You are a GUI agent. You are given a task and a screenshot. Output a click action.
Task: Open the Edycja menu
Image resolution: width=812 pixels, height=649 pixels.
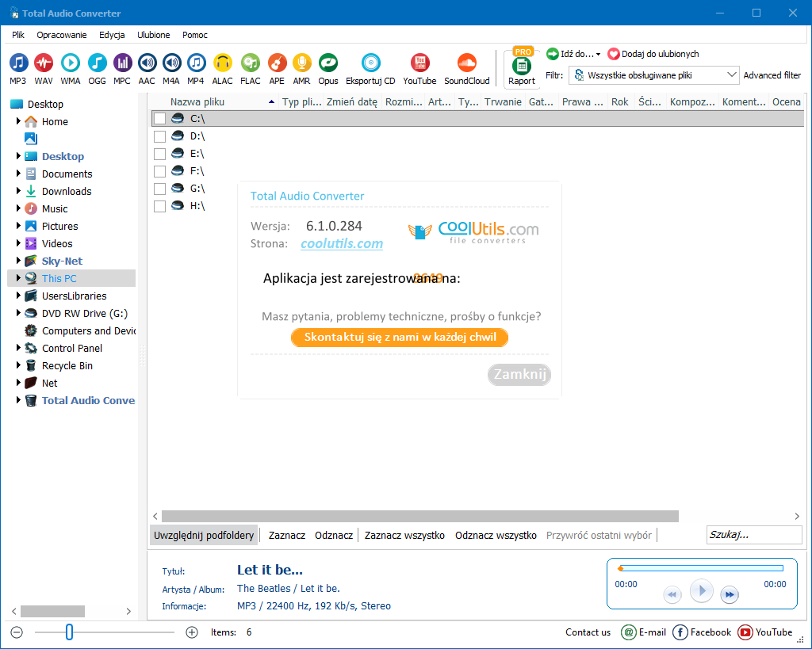pyautogui.click(x=112, y=35)
